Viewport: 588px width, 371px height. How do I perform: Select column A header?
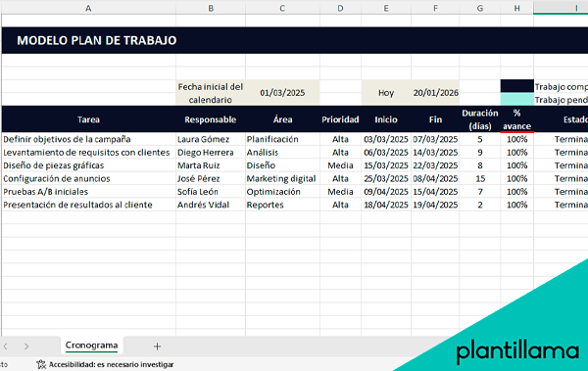tap(88, 8)
